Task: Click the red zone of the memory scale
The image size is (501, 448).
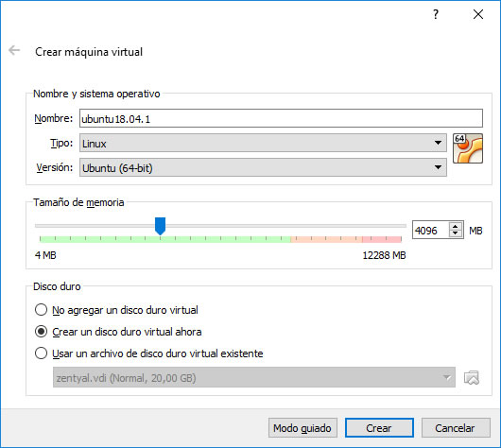Action: coord(382,239)
